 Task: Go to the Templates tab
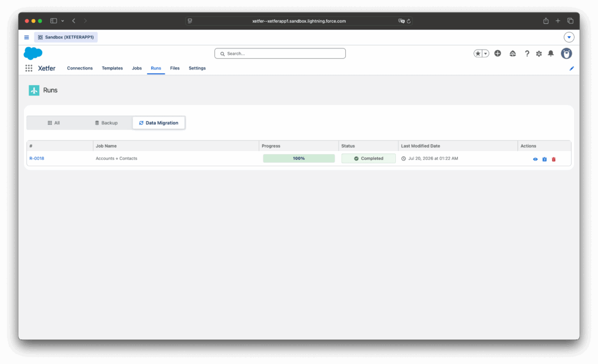112,68
